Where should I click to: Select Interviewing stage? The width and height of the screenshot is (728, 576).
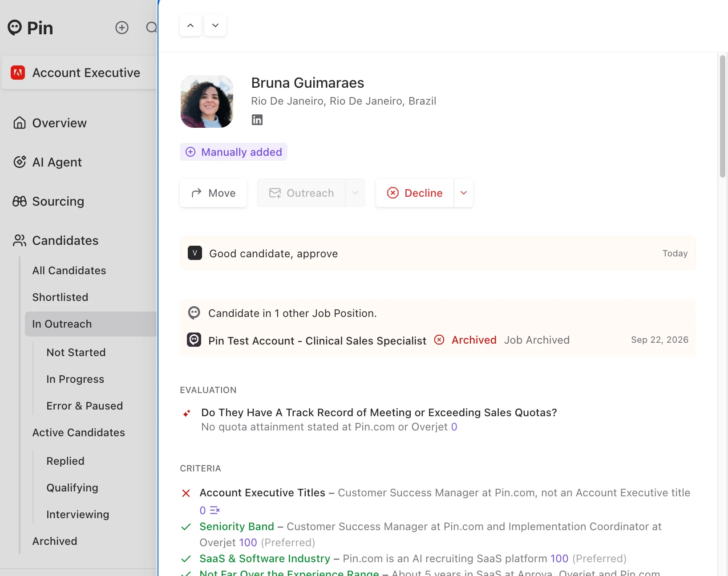tap(78, 515)
